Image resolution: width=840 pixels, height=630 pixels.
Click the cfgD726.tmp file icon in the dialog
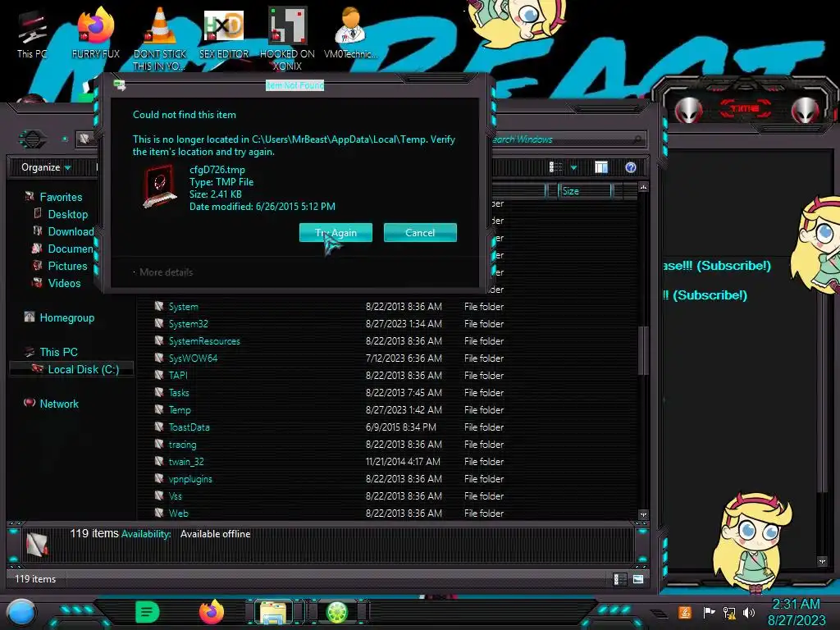tap(160, 186)
